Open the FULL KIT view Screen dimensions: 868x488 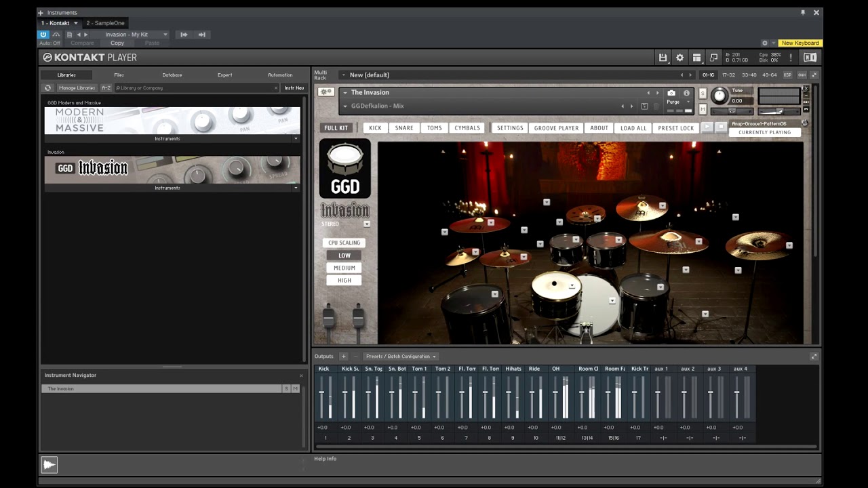[x=336, y=128]
